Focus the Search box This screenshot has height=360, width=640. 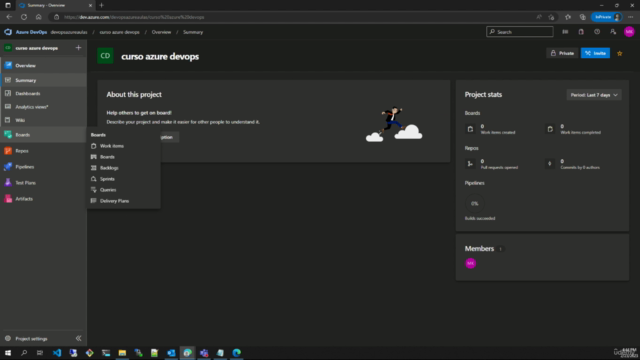520,32
